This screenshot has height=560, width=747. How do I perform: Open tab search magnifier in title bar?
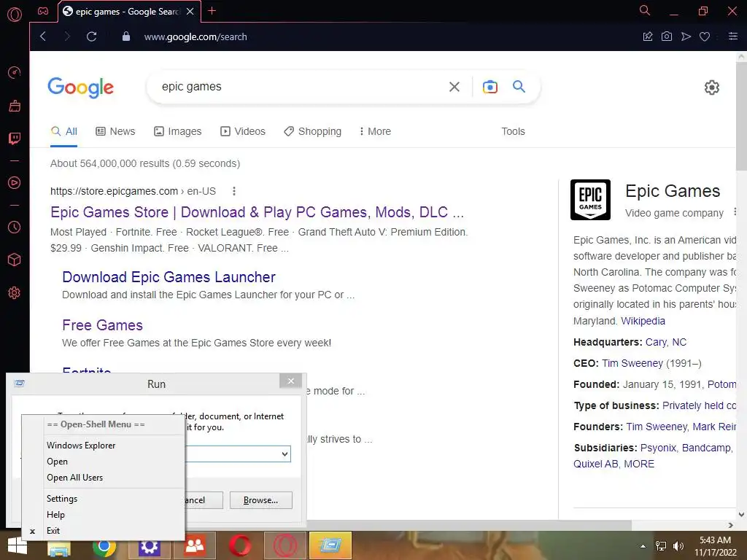[645, 10]
